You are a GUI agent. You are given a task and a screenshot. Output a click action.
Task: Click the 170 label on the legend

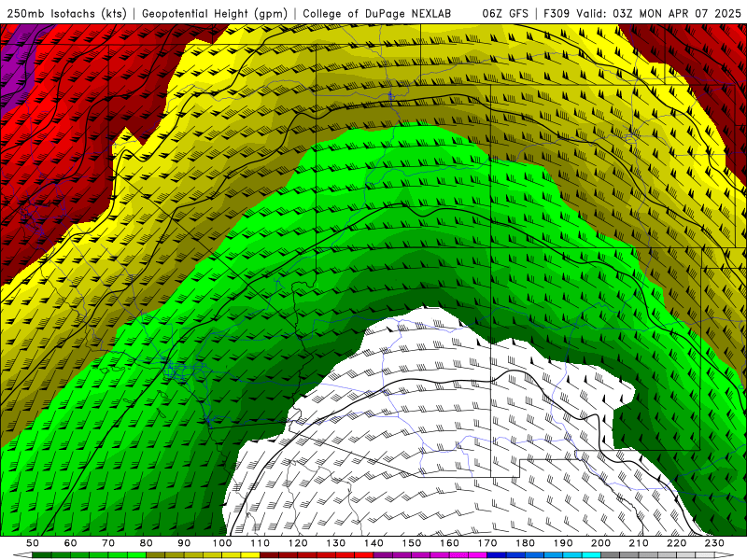(x=486, y=543)
